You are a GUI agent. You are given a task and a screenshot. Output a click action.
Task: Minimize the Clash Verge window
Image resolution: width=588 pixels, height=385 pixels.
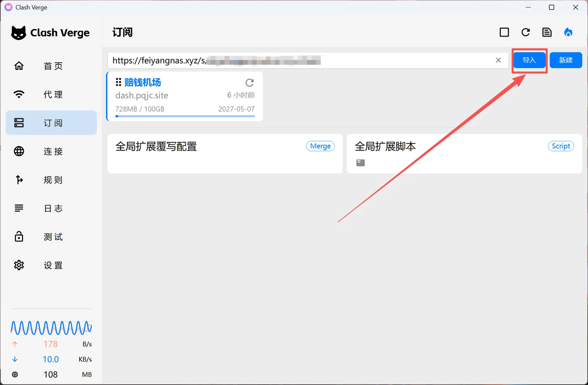pos(528,7)
